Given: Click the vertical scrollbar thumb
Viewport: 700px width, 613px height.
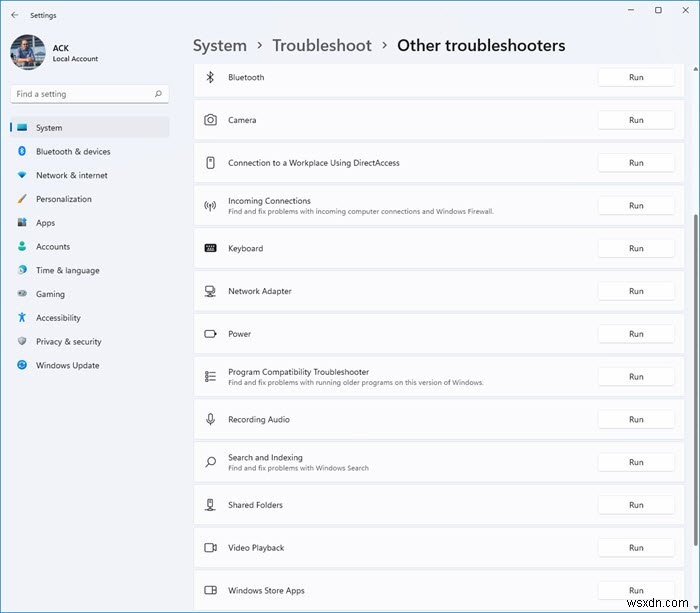Looking at the screenshot, I should 696,379.
